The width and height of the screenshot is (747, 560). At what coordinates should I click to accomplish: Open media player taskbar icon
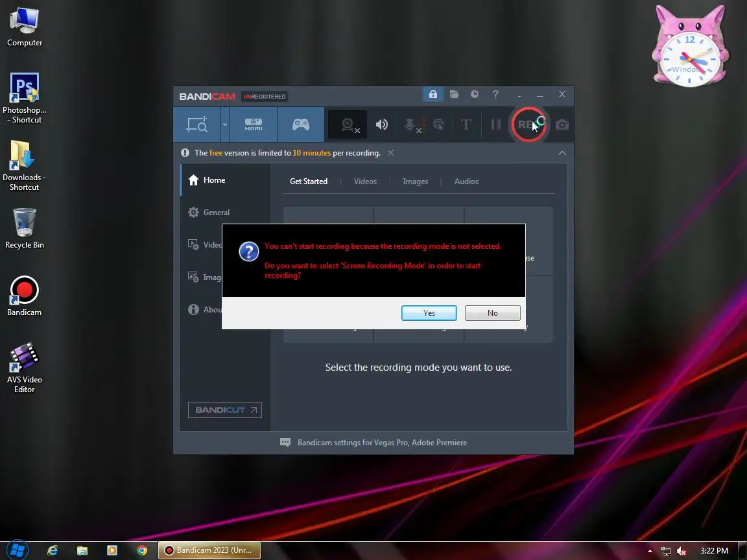coord(112,550)
